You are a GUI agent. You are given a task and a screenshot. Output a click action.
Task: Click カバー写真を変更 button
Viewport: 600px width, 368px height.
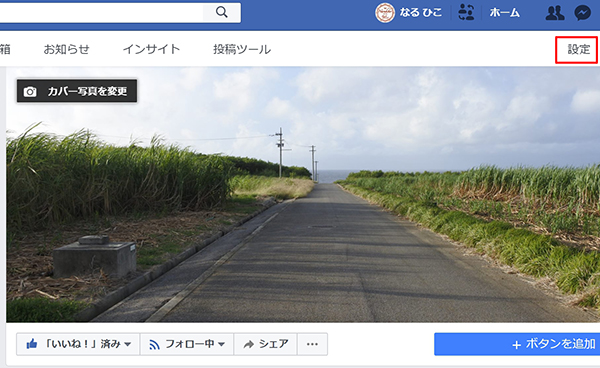(77, 91)
